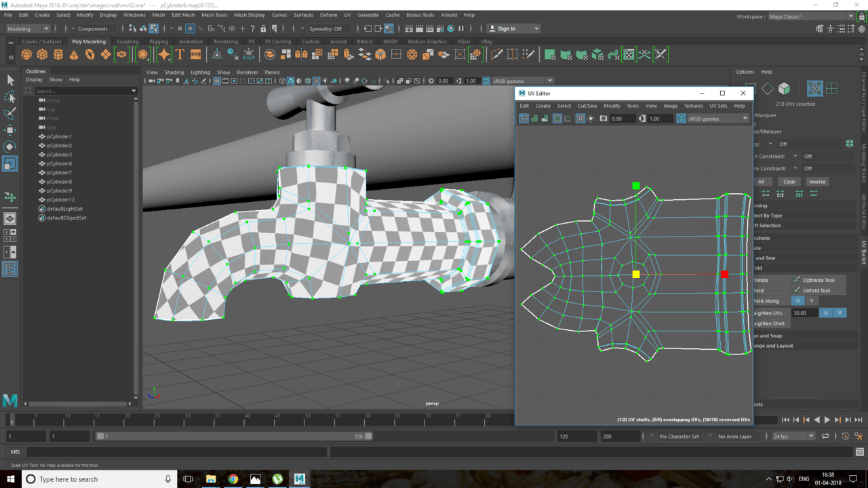This screenshot has width=868, height=488.
Task: Open the Cut/Sew menu in UV Editor
Action: [587, 106]
